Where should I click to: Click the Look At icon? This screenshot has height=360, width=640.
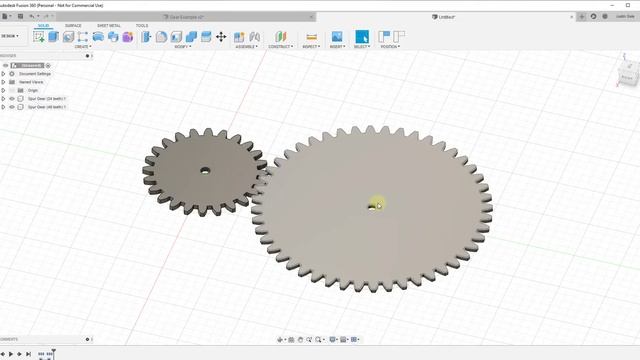coord(291,340)
